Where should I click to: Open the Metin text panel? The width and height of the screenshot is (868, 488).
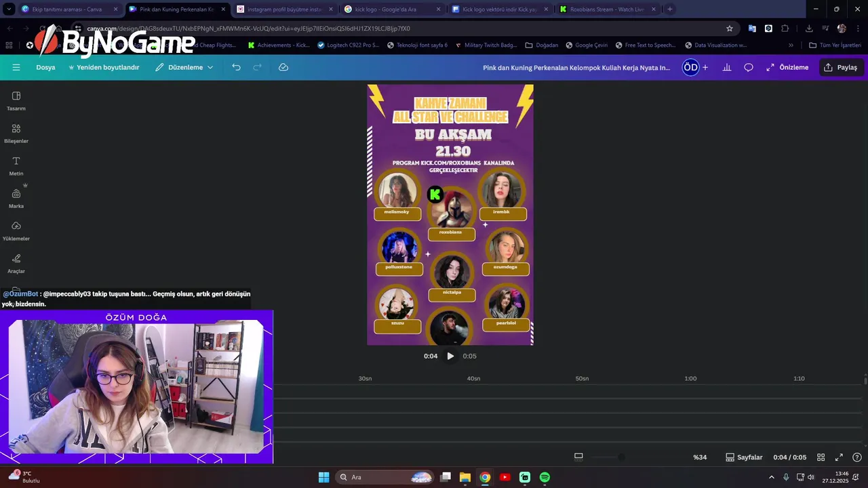click(16, 165)
